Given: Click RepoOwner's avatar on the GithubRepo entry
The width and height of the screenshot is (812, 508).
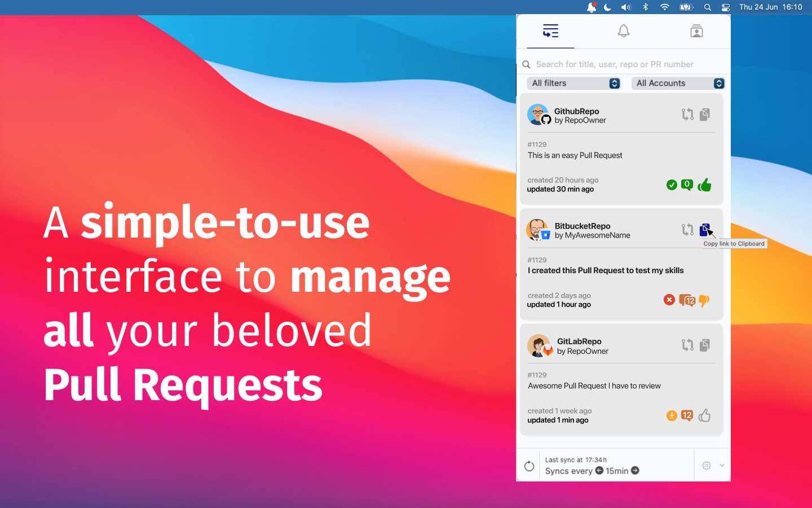Looking at the screenshot, I should 538,114.
